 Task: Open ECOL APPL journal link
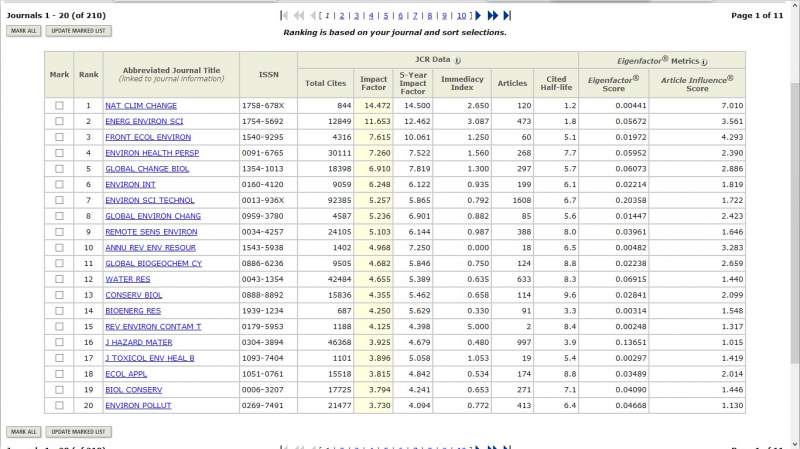[126, 374]
